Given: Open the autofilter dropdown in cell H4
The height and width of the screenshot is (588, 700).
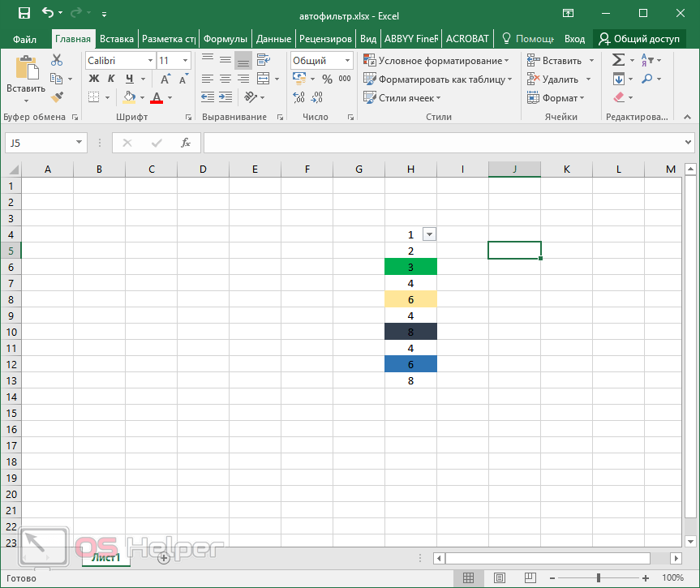Looking at the screenshot, I should point(430,234).
